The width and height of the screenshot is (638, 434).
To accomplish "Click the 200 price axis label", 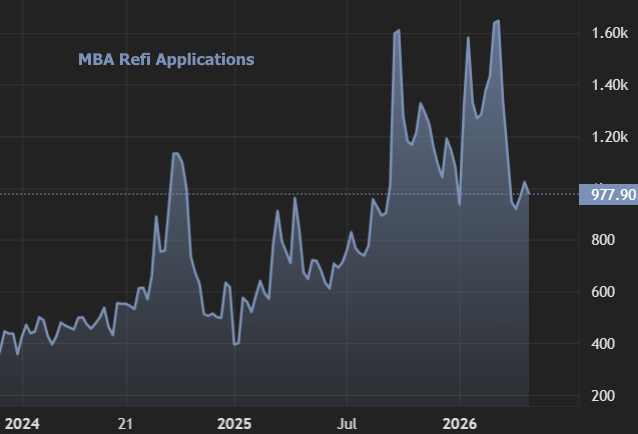I will tap(602, 396).
